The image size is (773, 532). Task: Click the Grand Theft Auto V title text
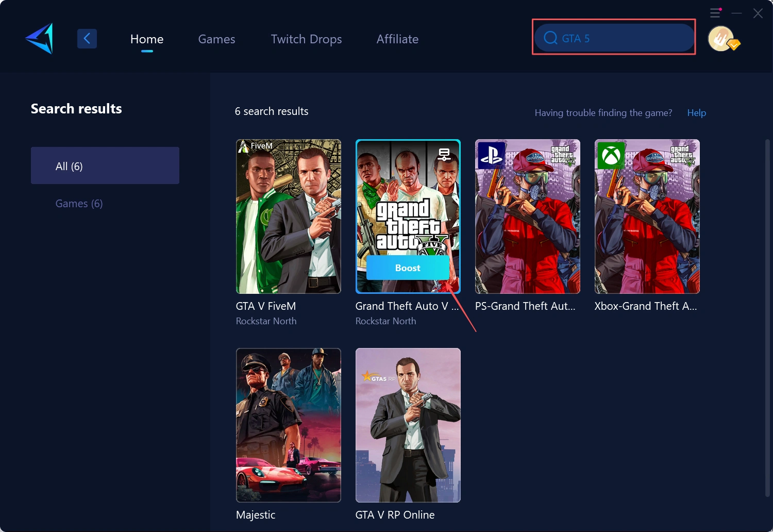407,306
